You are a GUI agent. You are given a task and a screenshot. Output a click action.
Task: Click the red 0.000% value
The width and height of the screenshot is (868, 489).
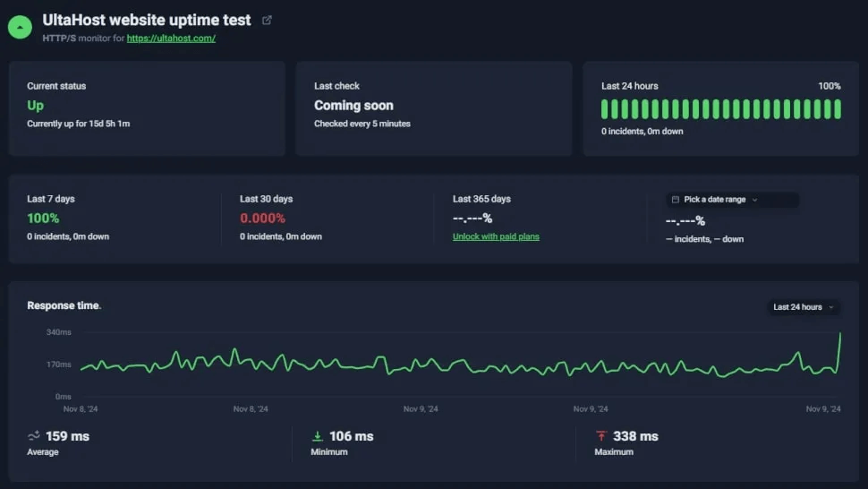(x=262, y=219)
